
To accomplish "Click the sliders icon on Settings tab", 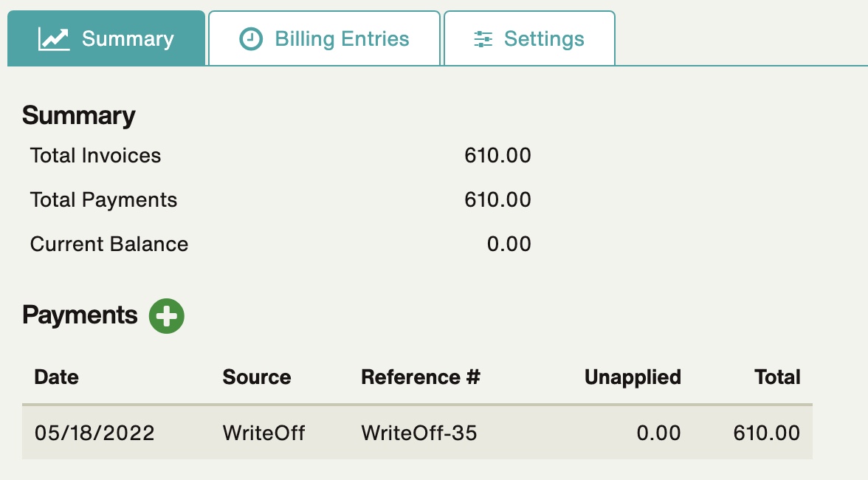I will click(483, 39).
